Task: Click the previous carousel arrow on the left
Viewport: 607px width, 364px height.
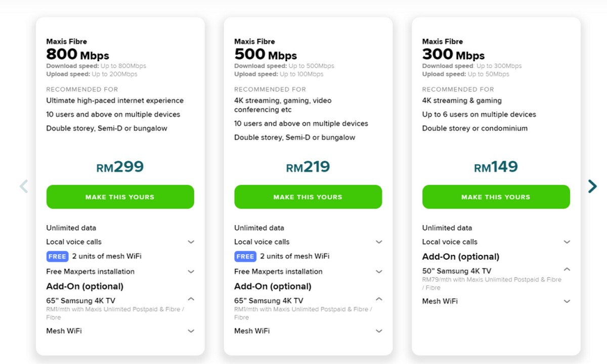Action: tap(23, 186)
